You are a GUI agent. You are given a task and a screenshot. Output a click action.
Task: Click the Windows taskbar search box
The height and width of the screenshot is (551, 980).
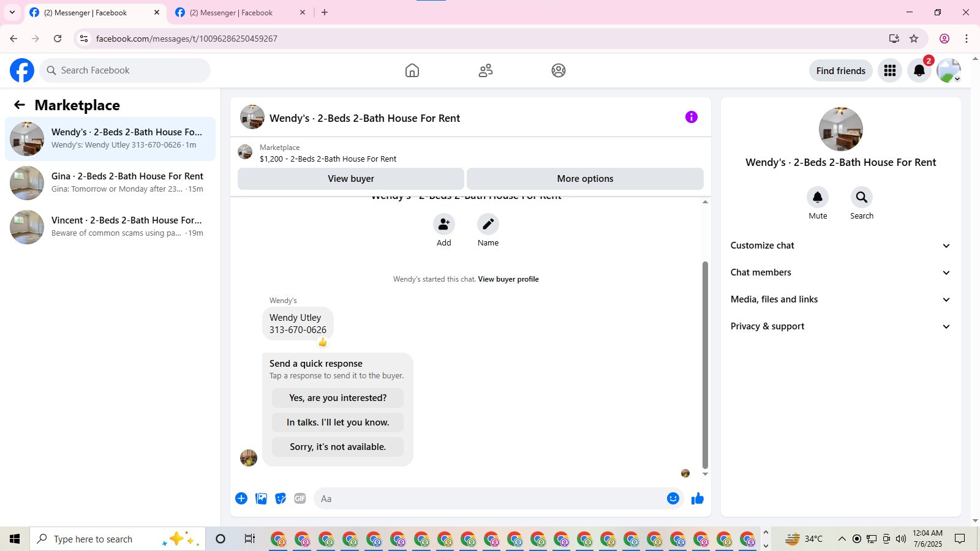[x=118, y=539]
